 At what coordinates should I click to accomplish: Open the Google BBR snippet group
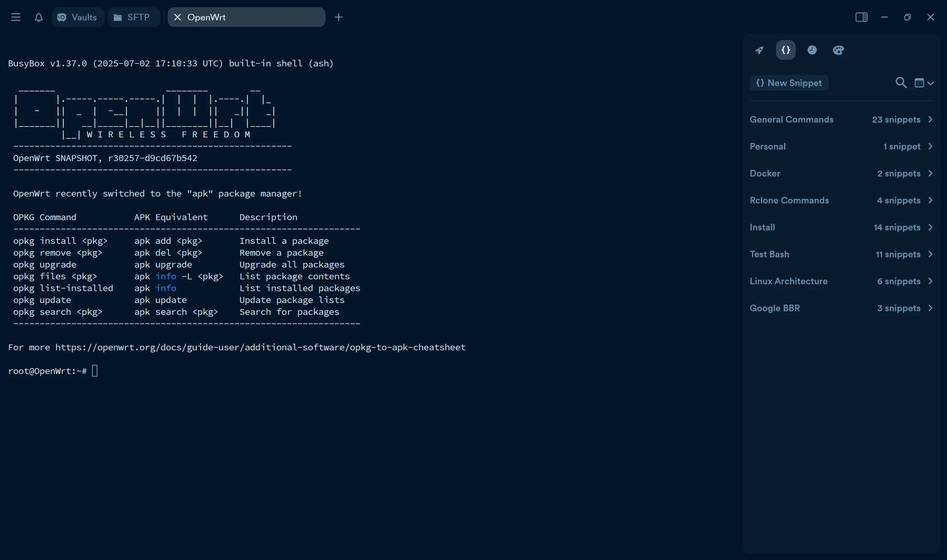842,308
